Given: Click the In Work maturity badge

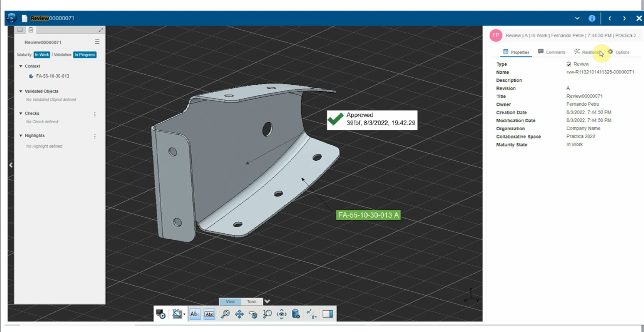Looking at the screenshot, I should tap(42, 55).
